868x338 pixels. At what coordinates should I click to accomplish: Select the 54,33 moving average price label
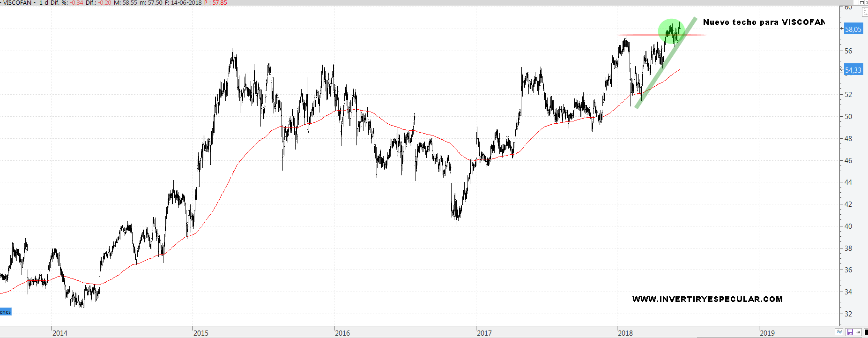pos(853,70)
